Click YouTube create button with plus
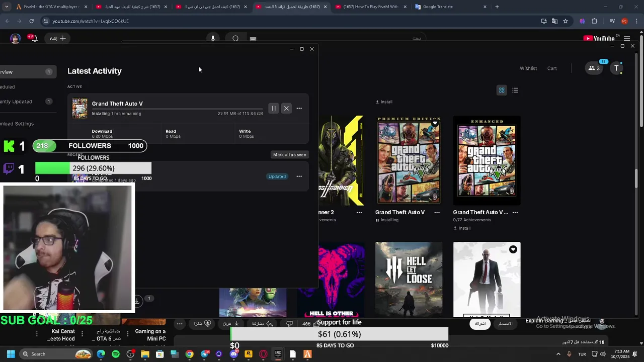644x362 pixels. click(58, 38)
